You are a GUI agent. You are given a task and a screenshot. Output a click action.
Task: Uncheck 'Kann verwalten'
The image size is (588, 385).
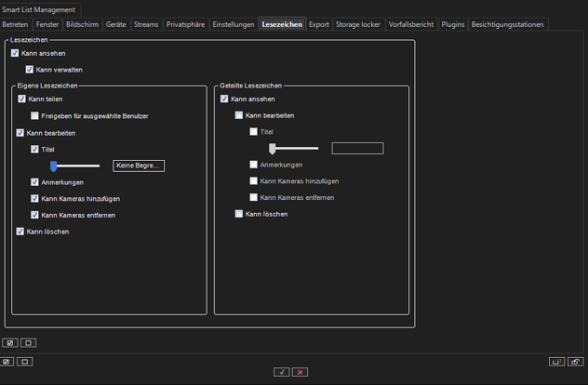29,70
